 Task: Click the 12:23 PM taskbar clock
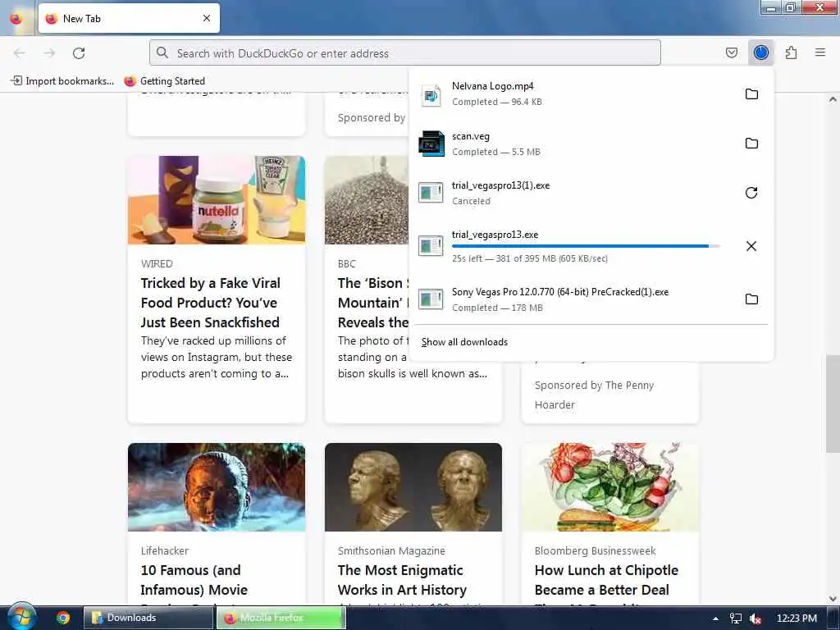(x=797, y=619)
